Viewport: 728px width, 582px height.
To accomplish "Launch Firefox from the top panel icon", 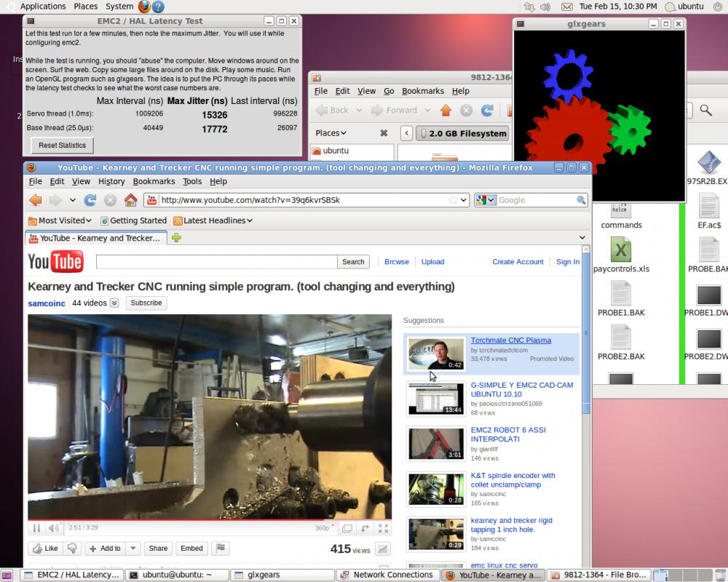I will tap(144, 7).
